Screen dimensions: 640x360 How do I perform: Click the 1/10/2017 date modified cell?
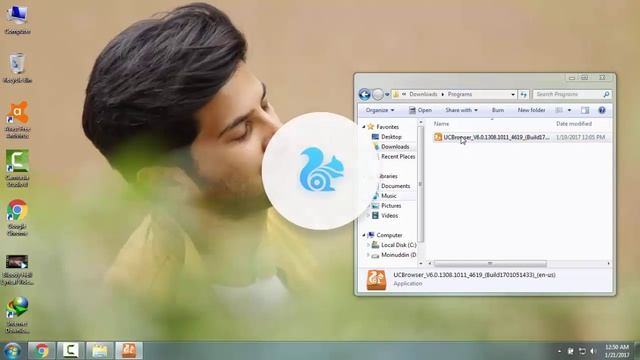[580, 137]
